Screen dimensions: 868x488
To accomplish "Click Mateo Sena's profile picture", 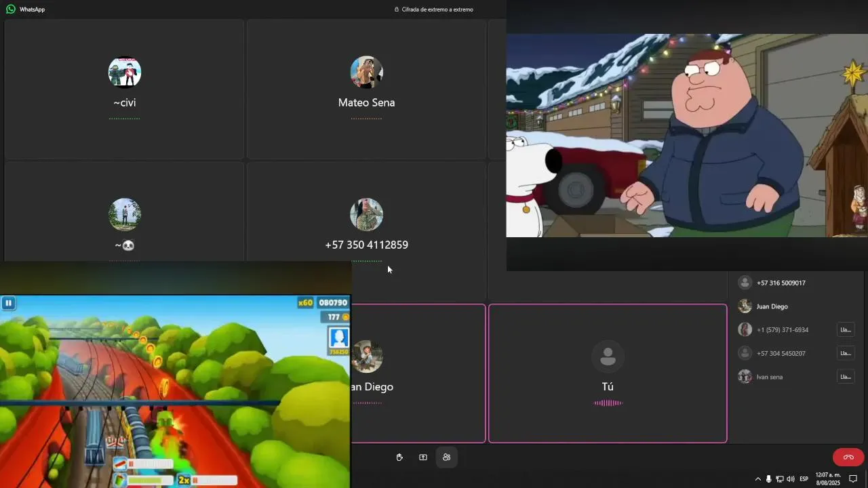I will (366, 73).
